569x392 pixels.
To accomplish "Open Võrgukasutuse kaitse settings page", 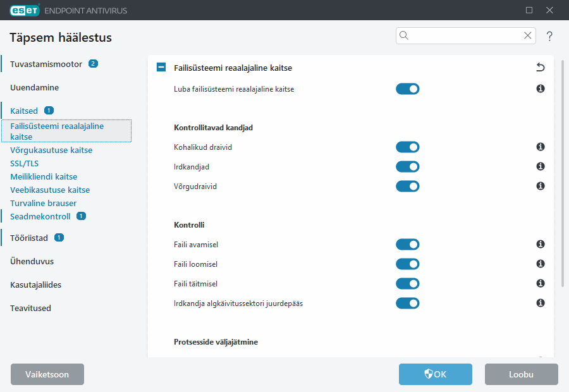I will [x=51, y=150].
